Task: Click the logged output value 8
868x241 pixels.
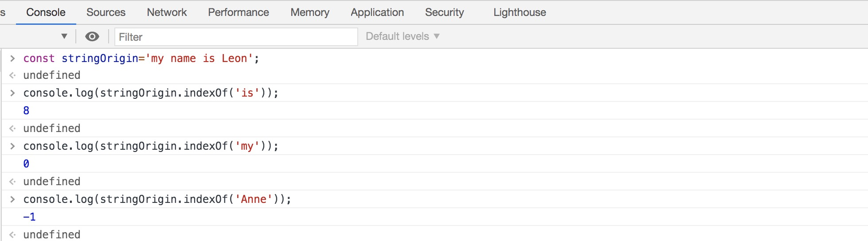Action: [26, 110]
